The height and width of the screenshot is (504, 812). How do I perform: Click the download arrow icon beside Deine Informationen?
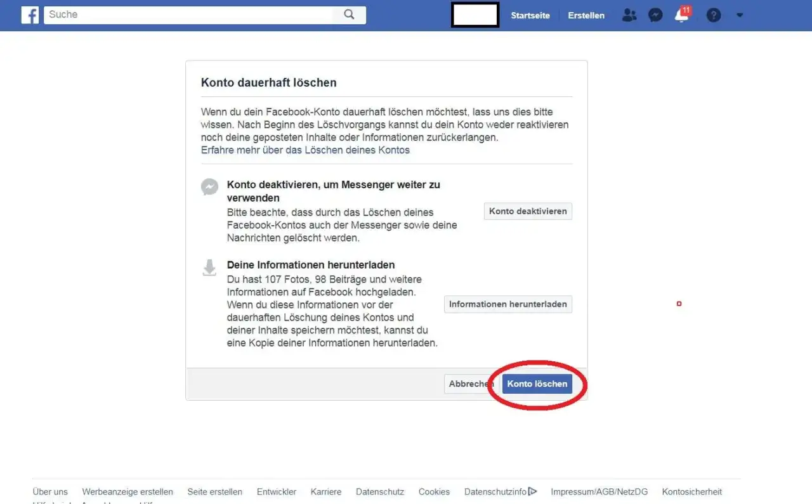click(x=209, y=268)
